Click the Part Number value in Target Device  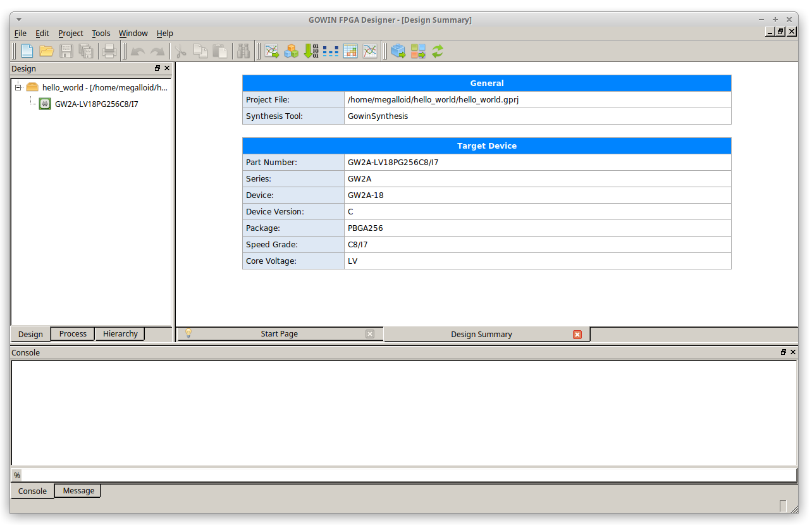(538, 163)
